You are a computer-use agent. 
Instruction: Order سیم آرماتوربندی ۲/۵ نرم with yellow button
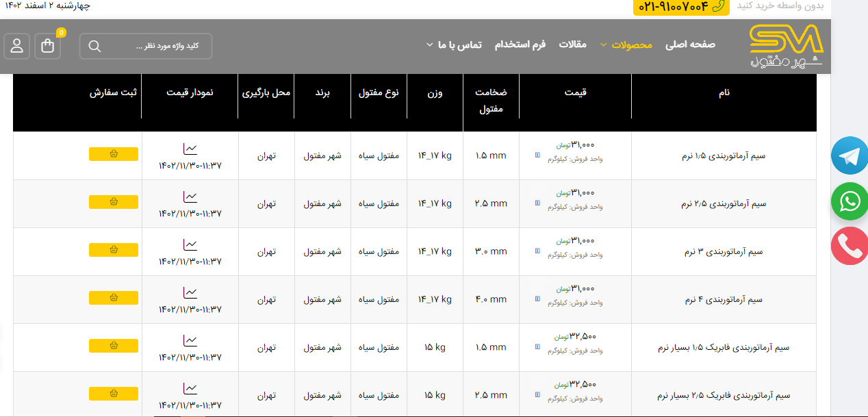pyautogui.click(x=114, y=202)
